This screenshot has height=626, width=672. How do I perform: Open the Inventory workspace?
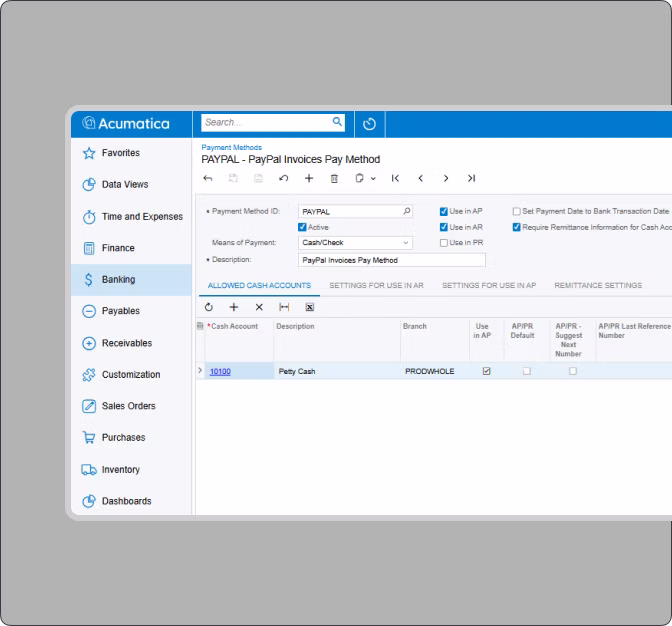pyautogui.click(x=131, y=470)
